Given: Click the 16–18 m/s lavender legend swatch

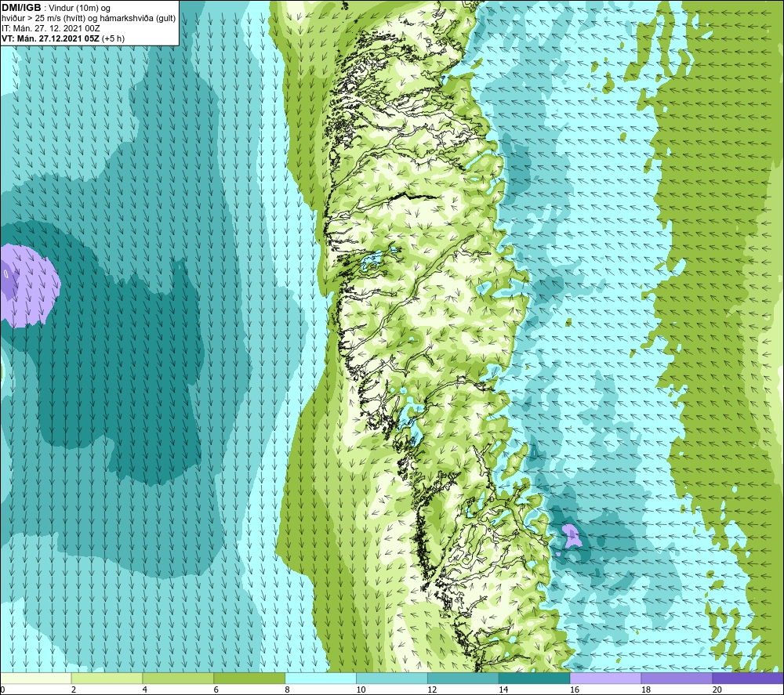Looking at the screenshot, I should pyautogui.click(x=605, y=678).
